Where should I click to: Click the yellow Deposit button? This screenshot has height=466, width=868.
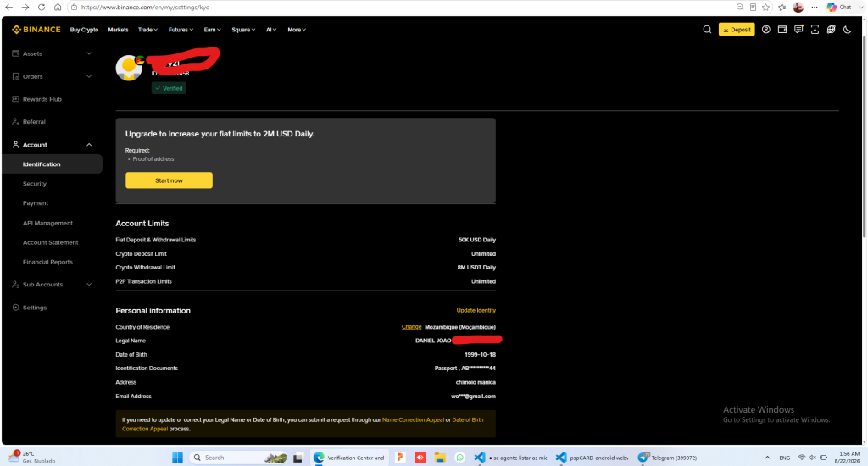coord(737,30)
